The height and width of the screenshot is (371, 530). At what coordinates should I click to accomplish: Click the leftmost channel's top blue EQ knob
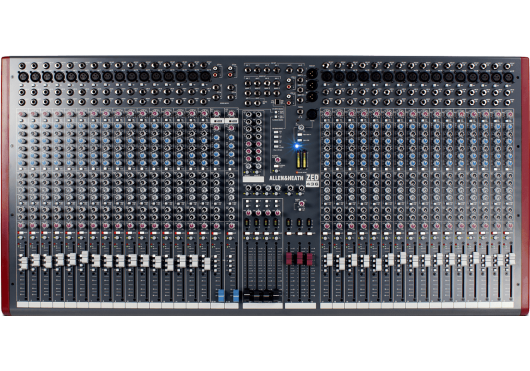22,126
